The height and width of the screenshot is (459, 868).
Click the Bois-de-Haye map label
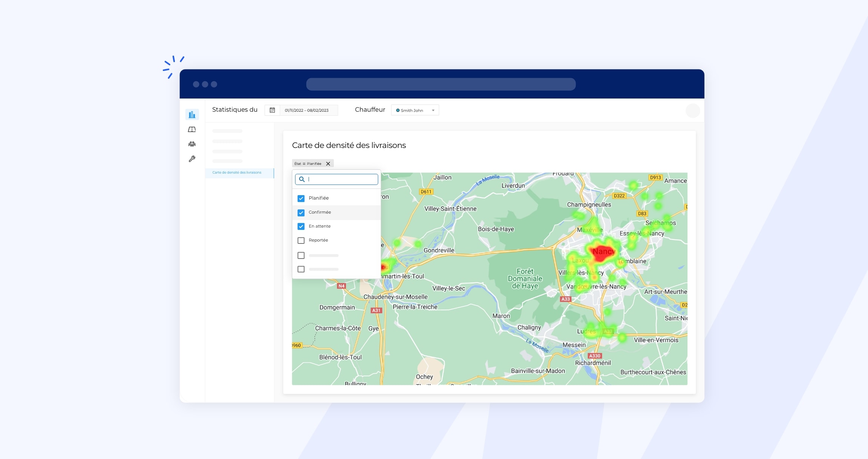click(496, 229)
